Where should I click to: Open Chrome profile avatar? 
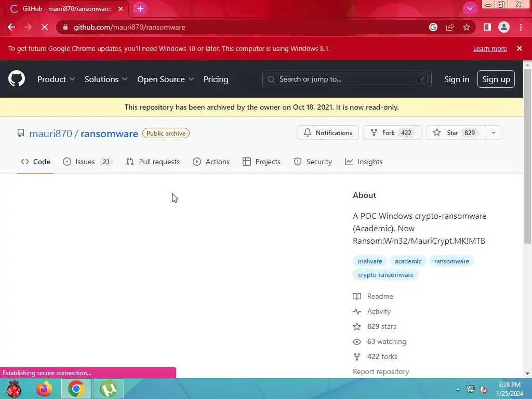[x=504, y=27]
